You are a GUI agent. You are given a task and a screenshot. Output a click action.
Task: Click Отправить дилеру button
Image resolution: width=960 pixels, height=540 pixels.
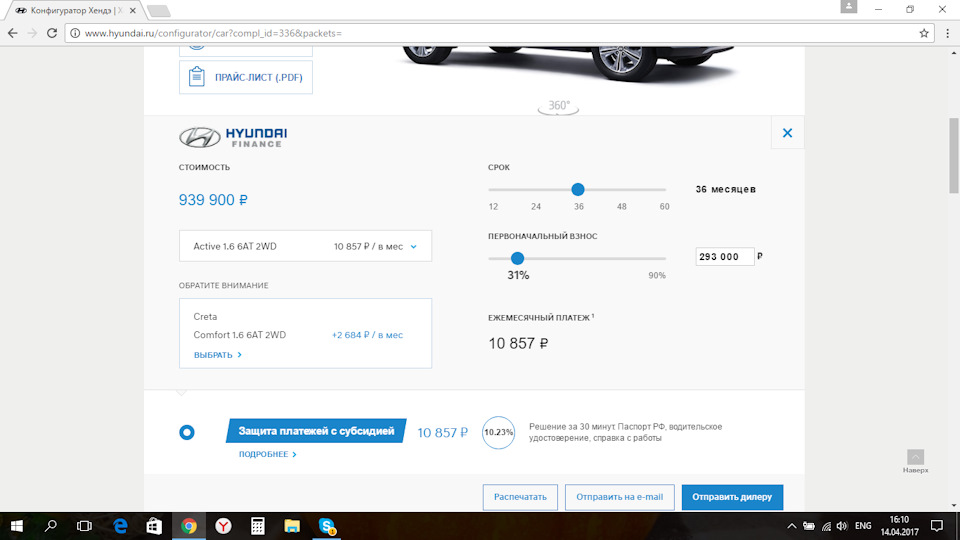pos(732,497)
